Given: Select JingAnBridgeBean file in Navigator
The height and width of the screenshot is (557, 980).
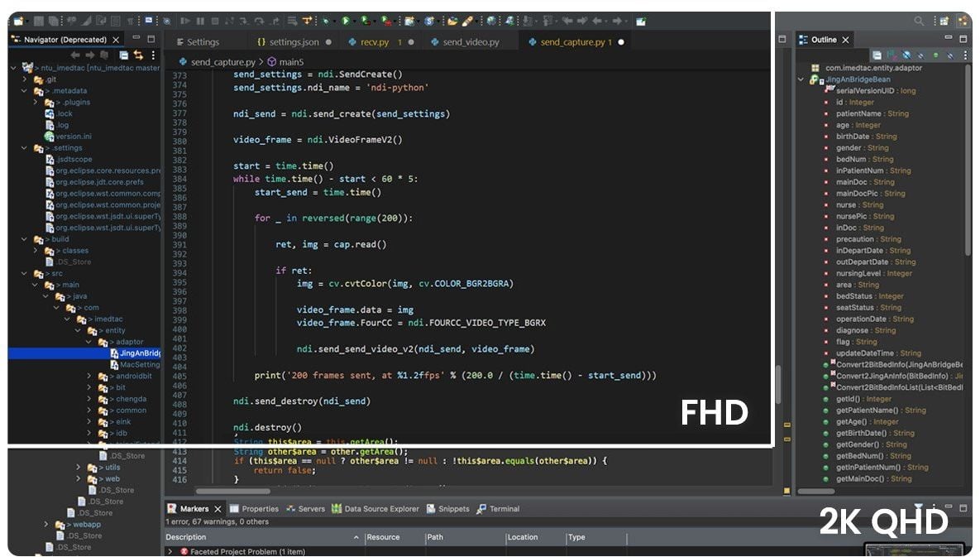Looking at the screenshot, I should [140, 353].
